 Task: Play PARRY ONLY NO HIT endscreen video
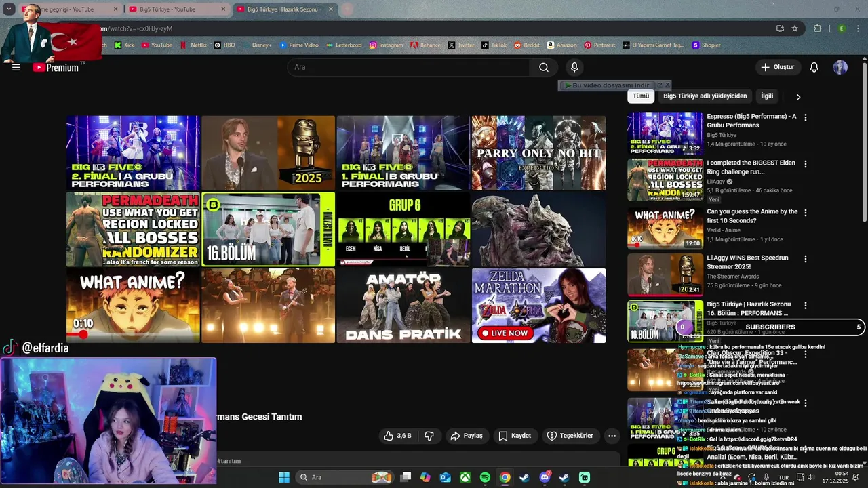click(538, 152)
